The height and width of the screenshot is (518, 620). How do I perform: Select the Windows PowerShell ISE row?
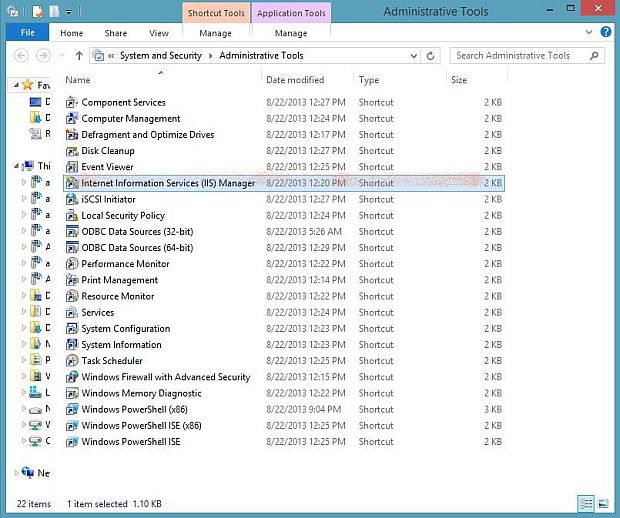point(284,442)
